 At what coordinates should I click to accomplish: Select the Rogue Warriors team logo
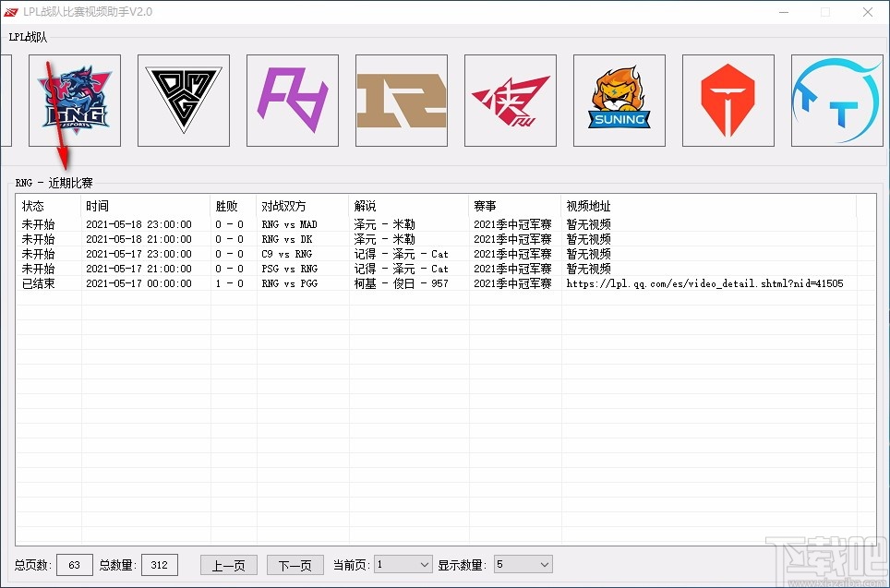click(x=511, y=100)
